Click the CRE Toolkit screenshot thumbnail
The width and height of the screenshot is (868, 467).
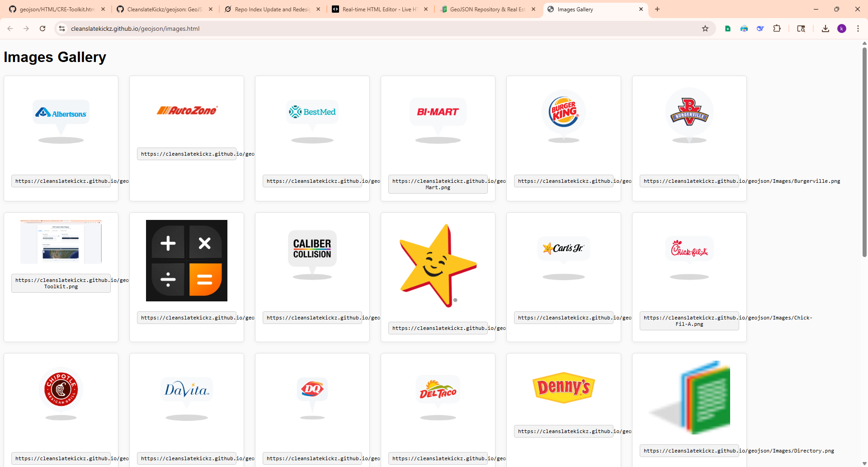pyautogui.click(x=61, y=242)
